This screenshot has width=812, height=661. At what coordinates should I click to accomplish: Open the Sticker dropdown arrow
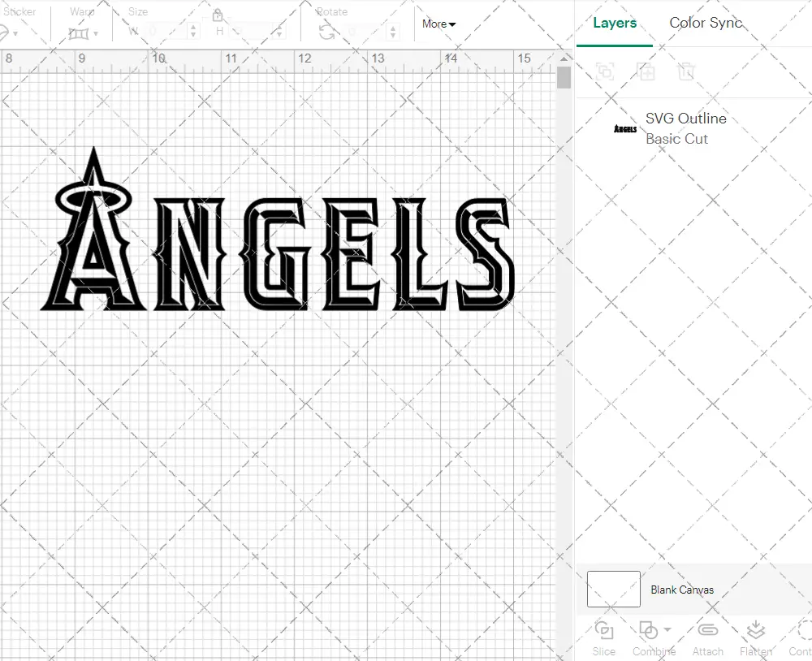click(15, 33)
